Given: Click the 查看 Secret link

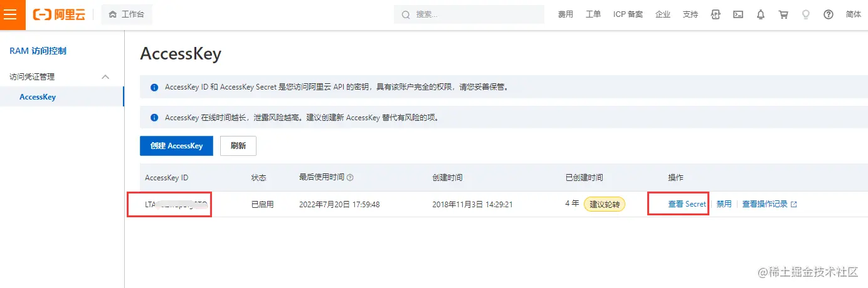Looking at the screenshot, I should pyautogui.click(x=687, y=204).
